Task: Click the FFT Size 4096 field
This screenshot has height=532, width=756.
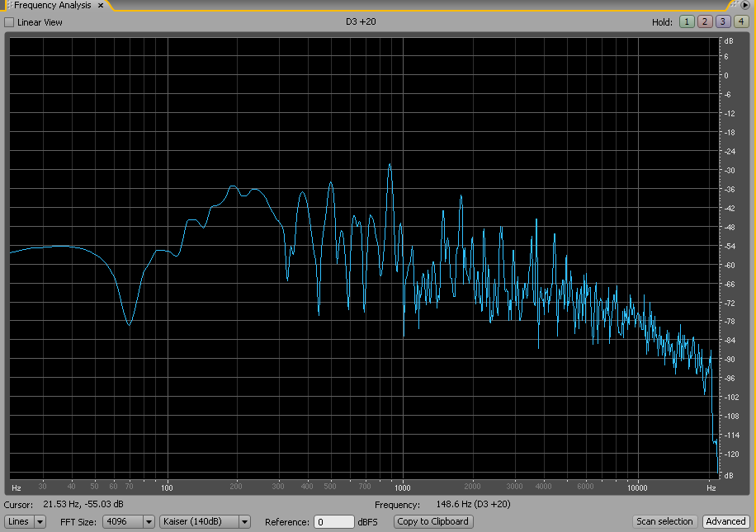Action: tap(123, 521)
